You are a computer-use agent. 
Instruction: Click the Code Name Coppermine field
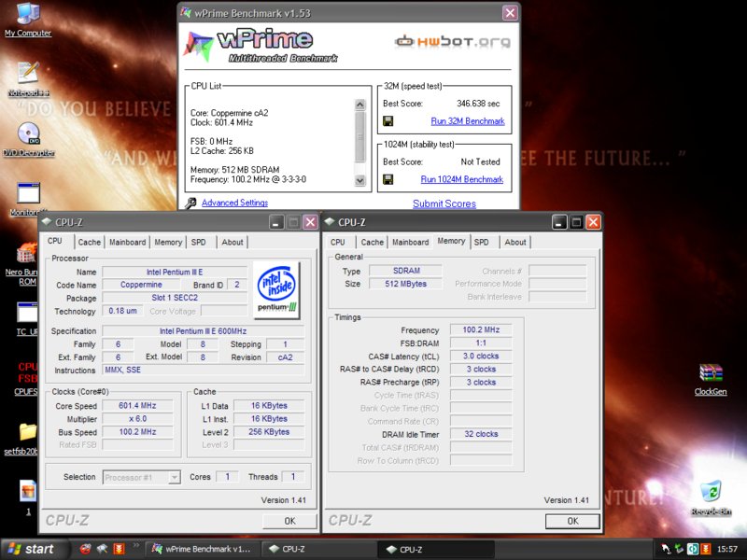[x=141, y=285]
